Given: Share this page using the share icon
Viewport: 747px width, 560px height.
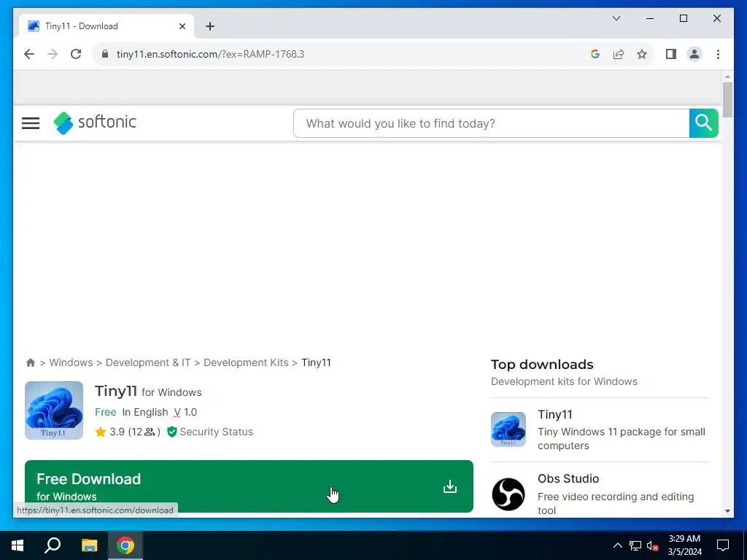Looking at the screenshot, I should pyautogui.click(x=619, y=54).
